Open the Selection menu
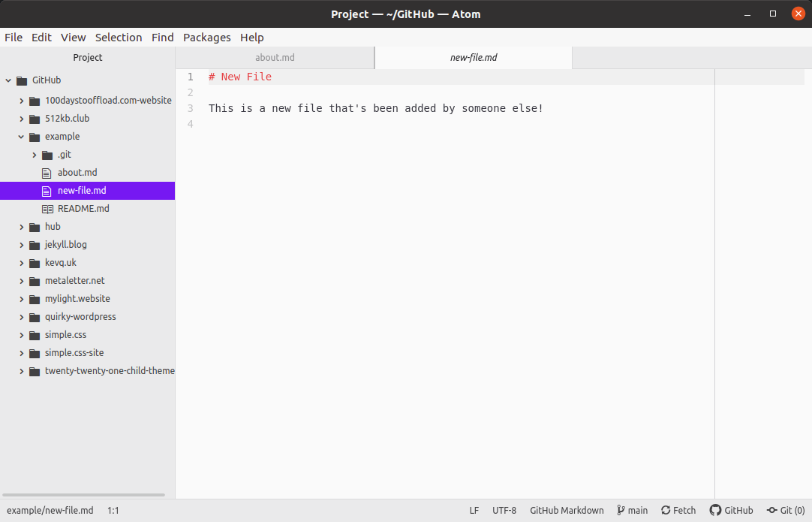This screenshot has height=522, width=812. (119, 37)
